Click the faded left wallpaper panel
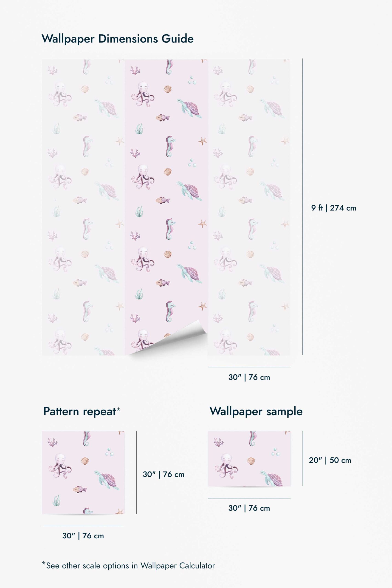The width and height of the screenshot is (392, 588). click(83, 207)
